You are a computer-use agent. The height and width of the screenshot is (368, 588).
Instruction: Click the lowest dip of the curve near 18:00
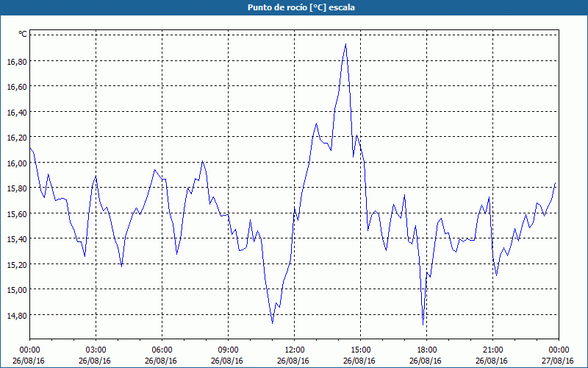coord(423,325)
